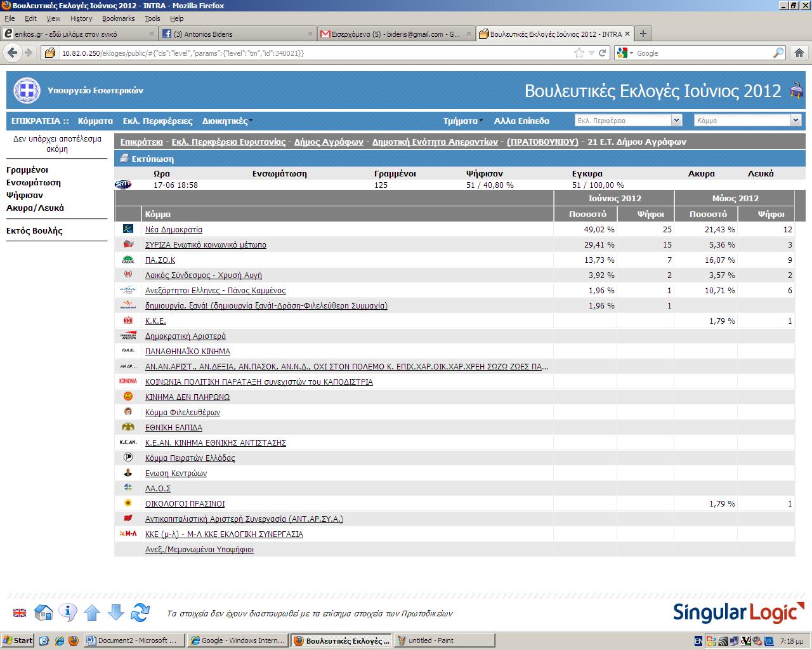The height and width of the screenshot is (650, 812).
Task: Click the Εκτός Βουλής sidebar link
Action: pyautogui.click(x=34, y=231)
